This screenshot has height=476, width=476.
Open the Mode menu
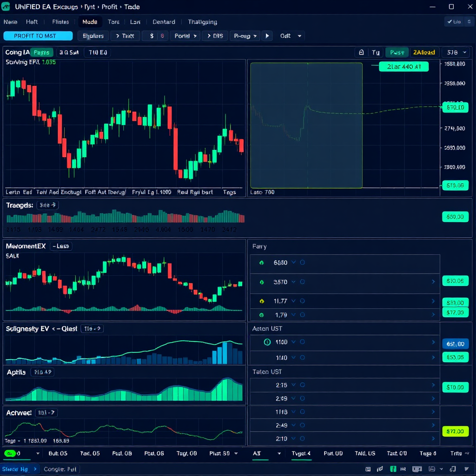(90, 21)
